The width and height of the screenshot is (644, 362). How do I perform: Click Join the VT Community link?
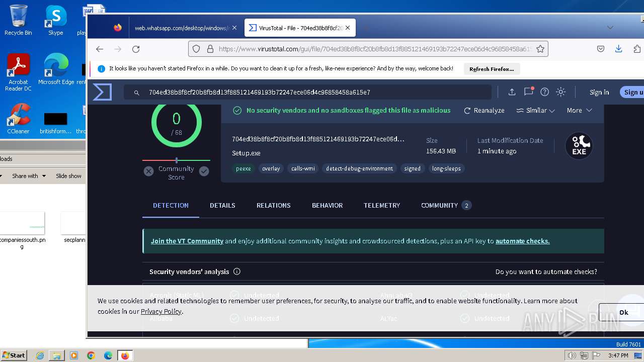(187, 241)
